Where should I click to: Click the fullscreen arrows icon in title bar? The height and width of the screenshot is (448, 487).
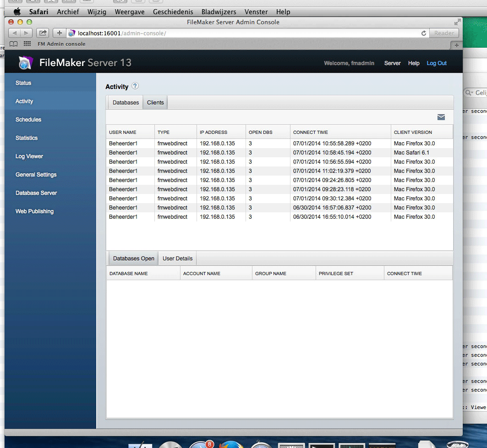(x=457, y=22)
